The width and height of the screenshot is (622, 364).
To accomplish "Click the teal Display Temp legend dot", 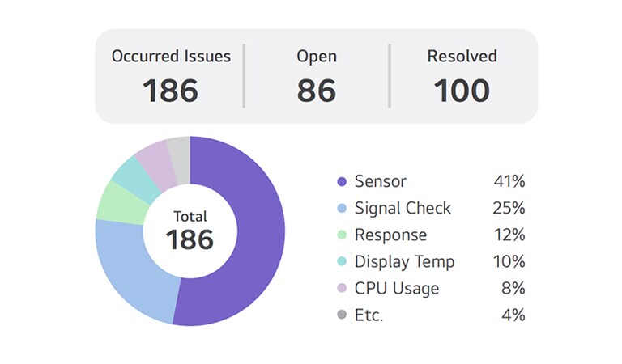I will pos(341,262).
